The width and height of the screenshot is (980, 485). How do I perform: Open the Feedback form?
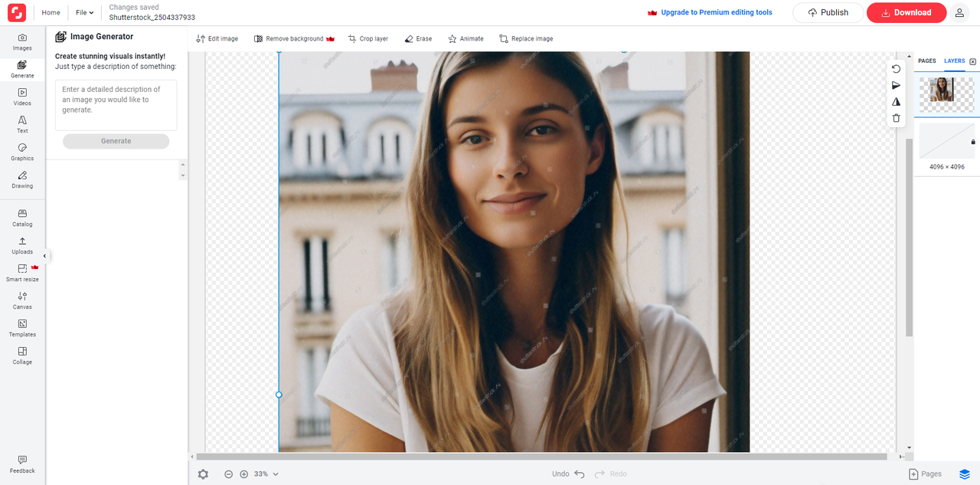pyautogui.click(x=22, y=464)
